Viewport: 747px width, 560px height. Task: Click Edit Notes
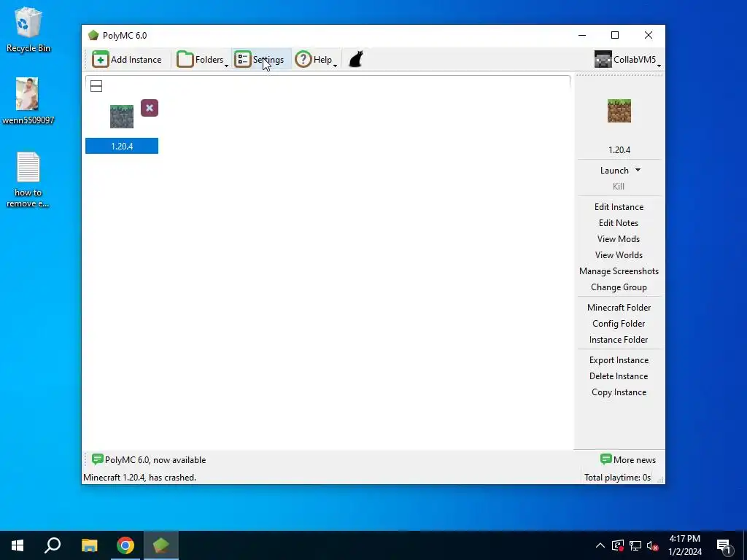pyautogui.click(x=619, y=223)
